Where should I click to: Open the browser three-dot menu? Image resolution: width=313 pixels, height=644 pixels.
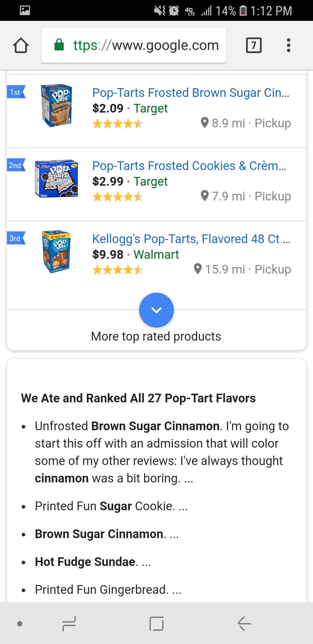click(x=288, y=46)
